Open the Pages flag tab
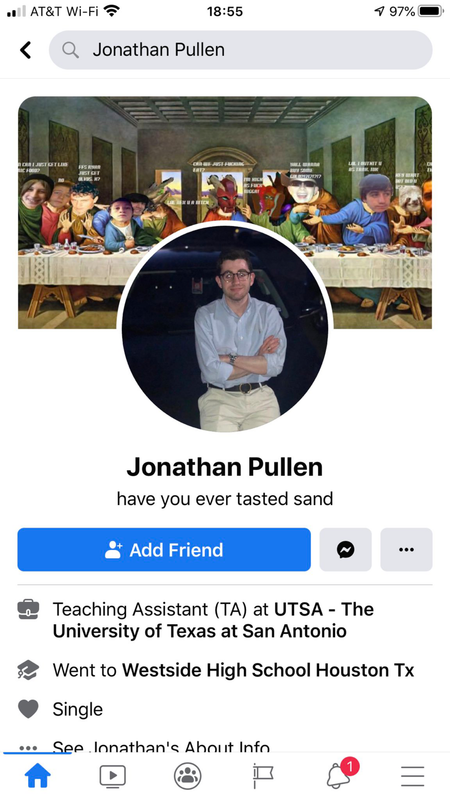The height and width of the screenshot is (800, 450). click(263, 776)
